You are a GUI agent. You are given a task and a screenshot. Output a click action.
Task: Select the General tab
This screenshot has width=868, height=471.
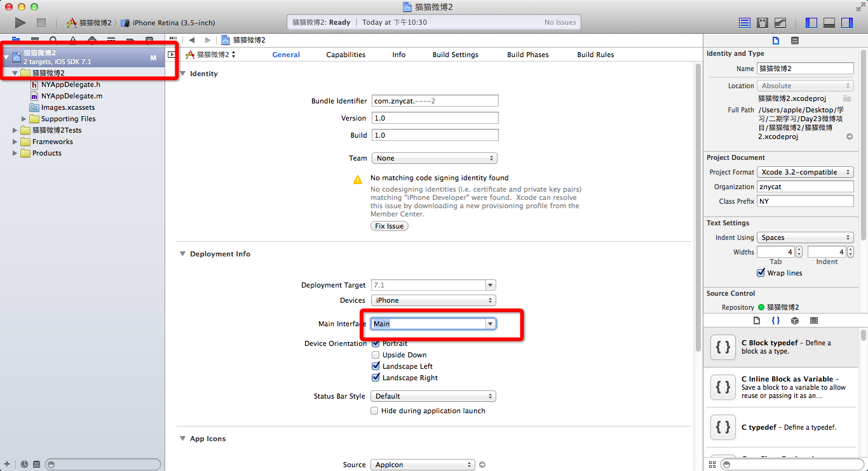click(x=286, y=55)
